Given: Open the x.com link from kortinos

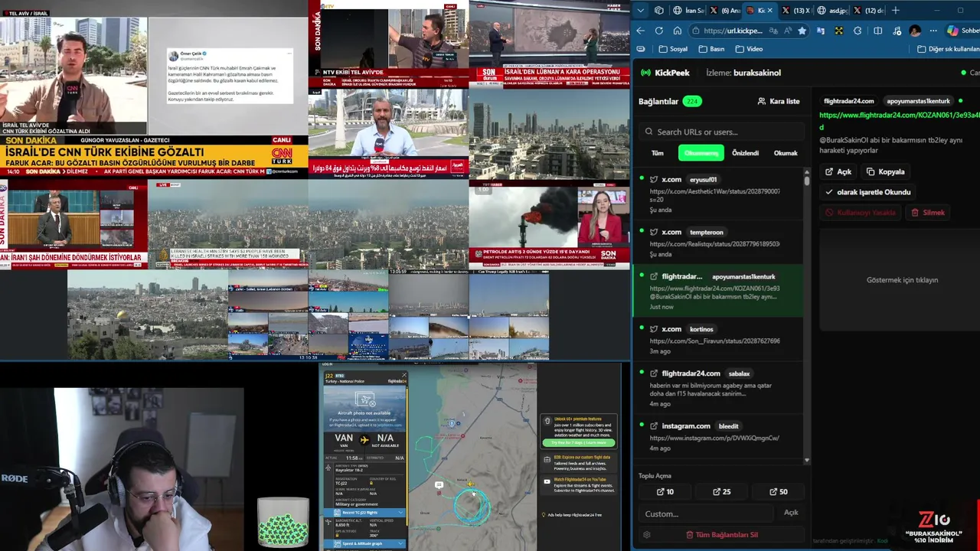Looking at the screenshot, I should pyautogui.click(x=717, y=340).
